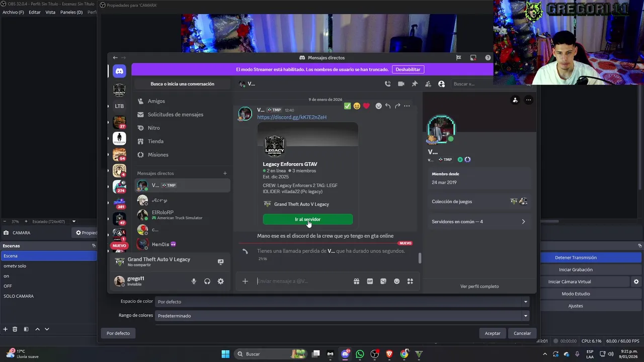This screenshot has width=644, height=362.
Task: Open ElRoloRP direct message conversation
Action: pyautogui.click(x=182, y=215)
